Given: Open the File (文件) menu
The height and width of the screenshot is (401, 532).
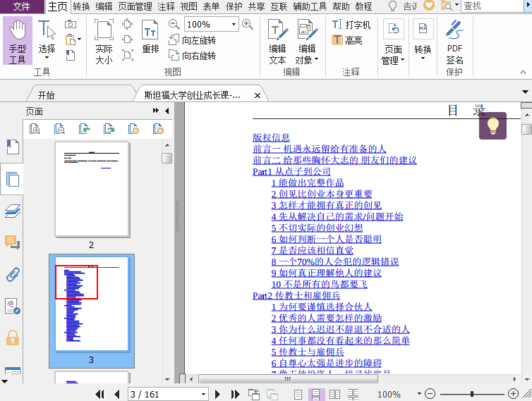Looking at the screenshot, I should 22,6.
